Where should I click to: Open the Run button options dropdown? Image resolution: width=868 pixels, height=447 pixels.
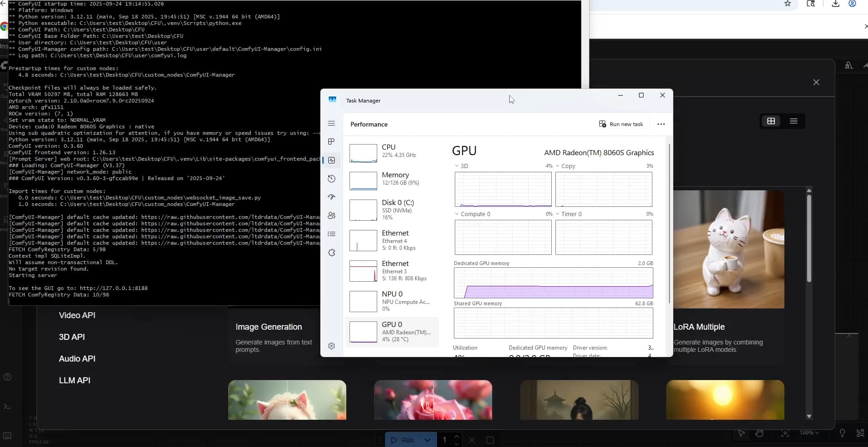pos(428,440)
